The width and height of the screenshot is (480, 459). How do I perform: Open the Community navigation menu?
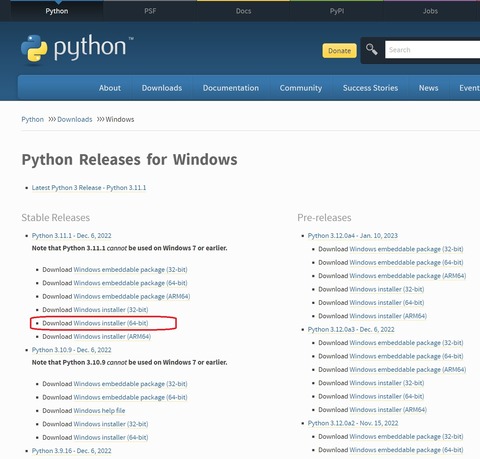pyautogui.click(x=301, y=88)
